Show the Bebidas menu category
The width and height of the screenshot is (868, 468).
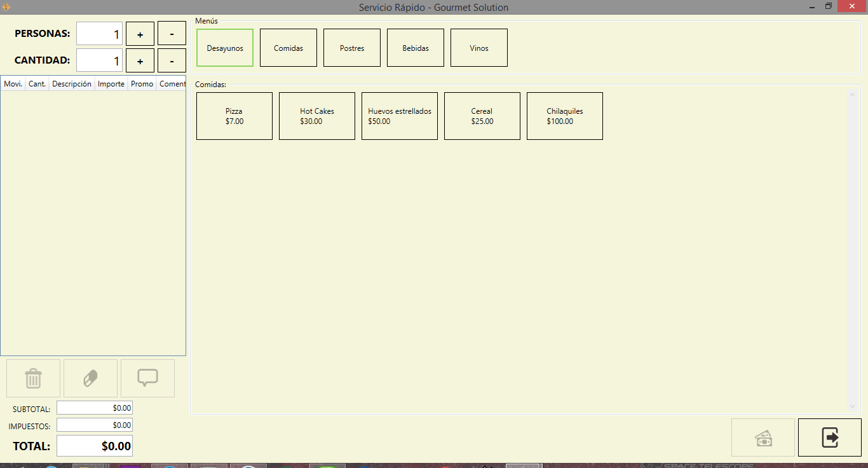tap(416, 48)
